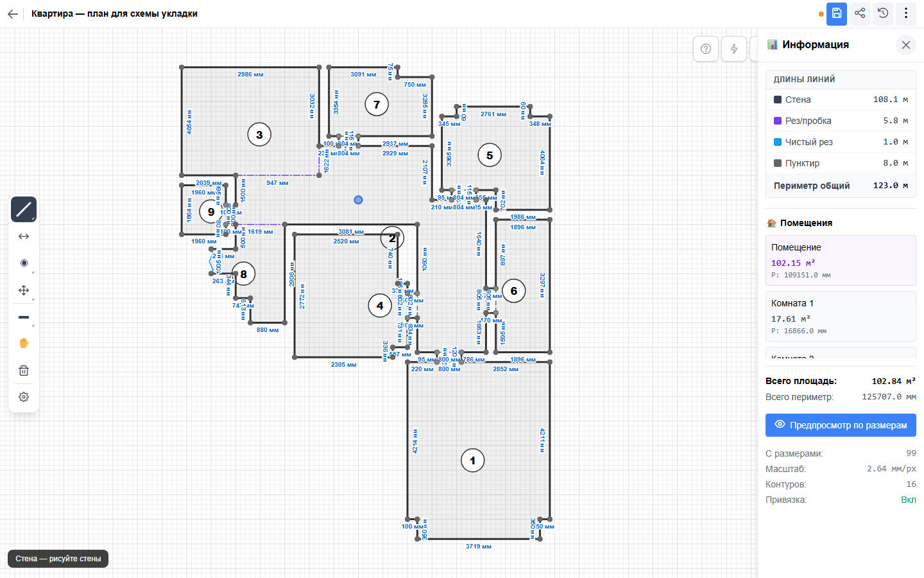Click the Пункtир gray swatch
Viewport: 924px width, 578px height.
(x=778, y=163)
